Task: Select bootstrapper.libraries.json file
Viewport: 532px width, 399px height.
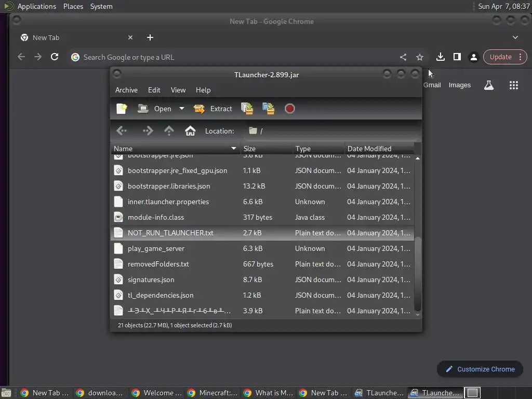Action: click(262, 186)
